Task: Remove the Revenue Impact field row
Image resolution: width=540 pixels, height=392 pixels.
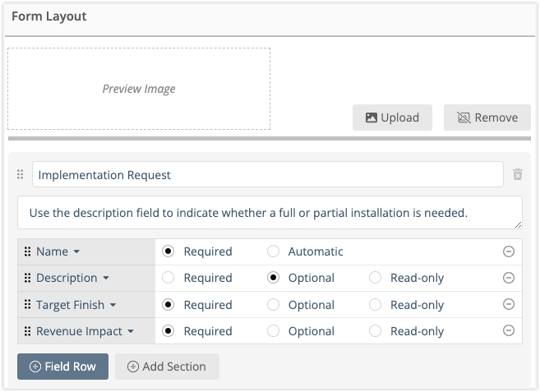Action: click(x=509, y=331)
